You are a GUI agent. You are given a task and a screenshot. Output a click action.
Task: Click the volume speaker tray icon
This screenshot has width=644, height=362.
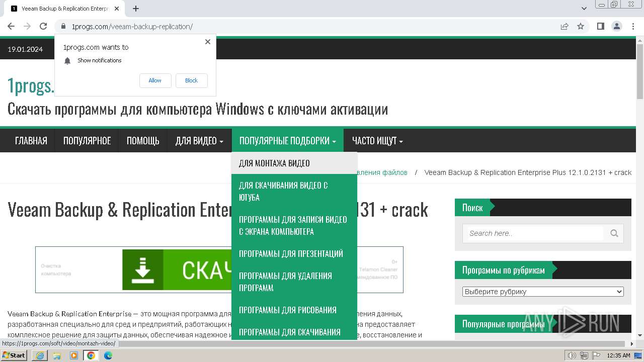point(572,355)
